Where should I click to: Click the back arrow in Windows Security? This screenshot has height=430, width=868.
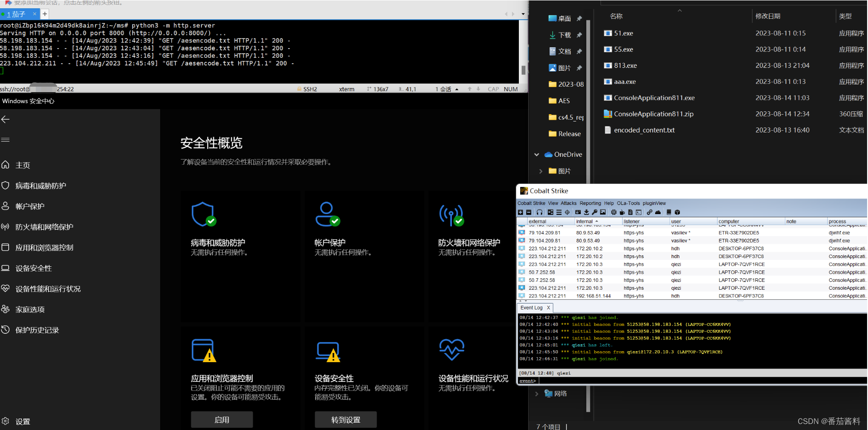[x=6, y=119]
